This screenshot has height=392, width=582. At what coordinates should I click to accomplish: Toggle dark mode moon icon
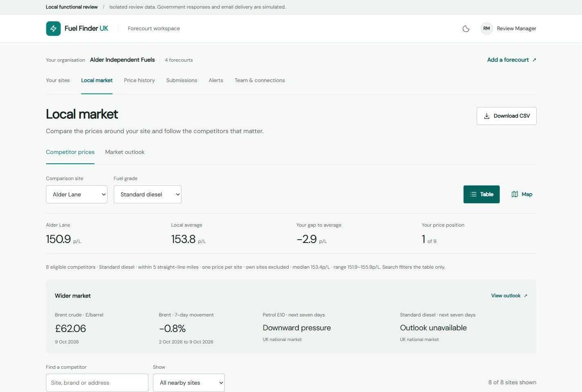pyautogui.click(x=466, y=29)
